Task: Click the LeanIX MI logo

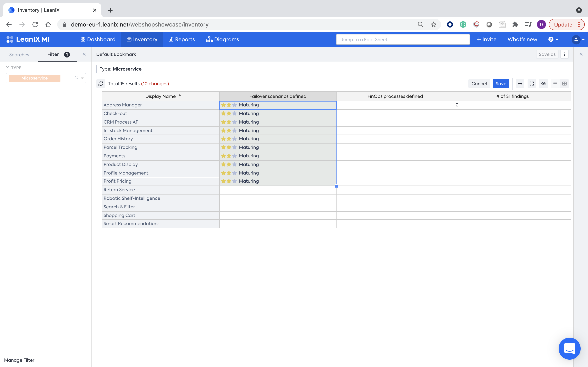Action: (28, 39)
